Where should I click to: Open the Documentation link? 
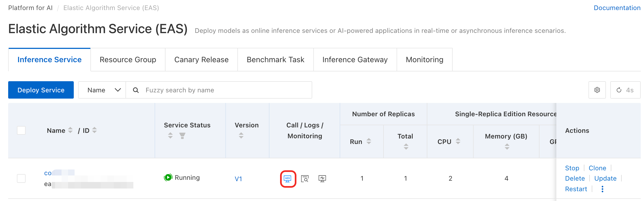(617, 8)
